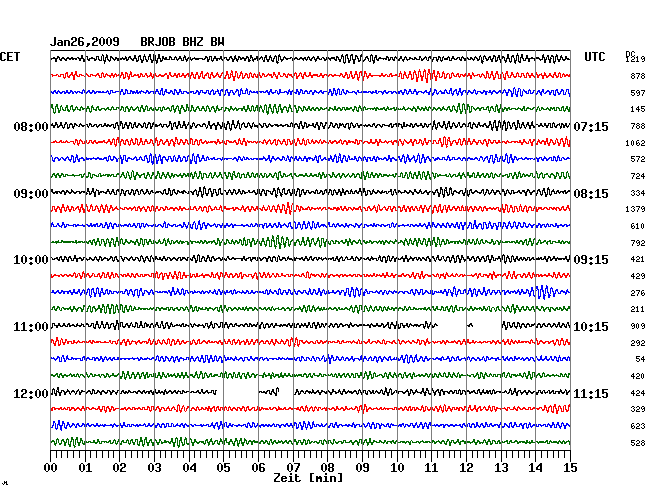This screenshot has width=650, height=494.
Task: Select the minute axis tick "04"
Action: (189, 468)
